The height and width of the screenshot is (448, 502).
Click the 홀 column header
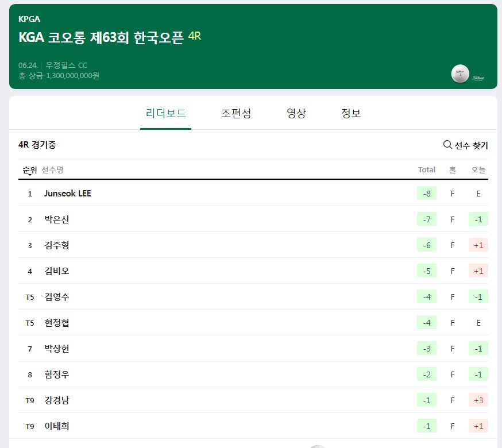click(453, 169)
